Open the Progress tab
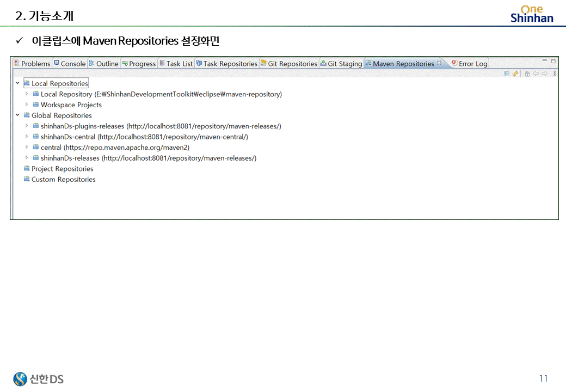The height and width of the screenshot is (392, 566). pyautogui.click(x=139, y=64)
